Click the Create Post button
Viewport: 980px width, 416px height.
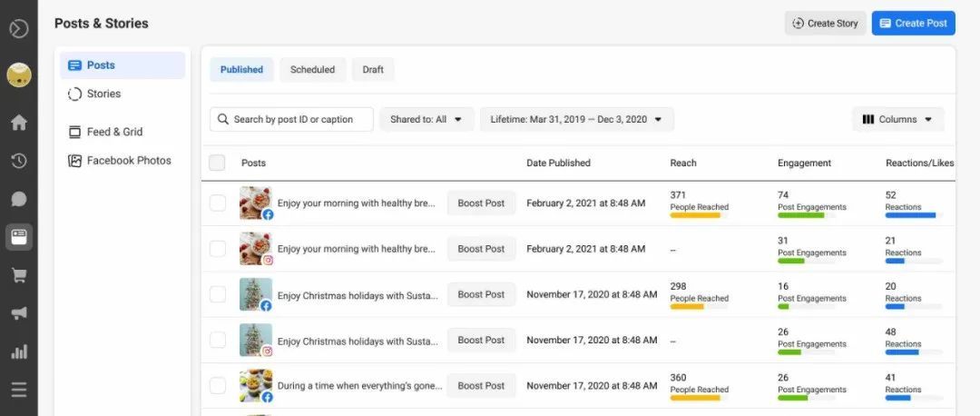(x=914, y=23)
